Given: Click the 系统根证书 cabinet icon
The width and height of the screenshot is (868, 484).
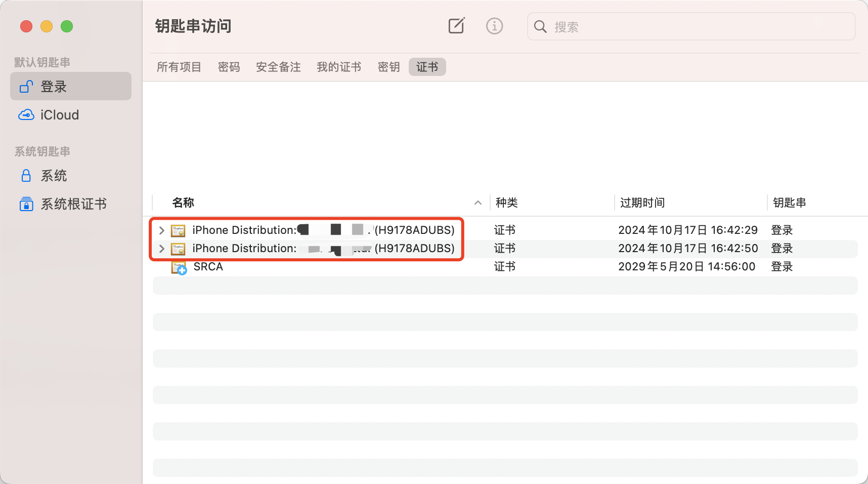Looking at the screenshot, I should click(26, 204).
